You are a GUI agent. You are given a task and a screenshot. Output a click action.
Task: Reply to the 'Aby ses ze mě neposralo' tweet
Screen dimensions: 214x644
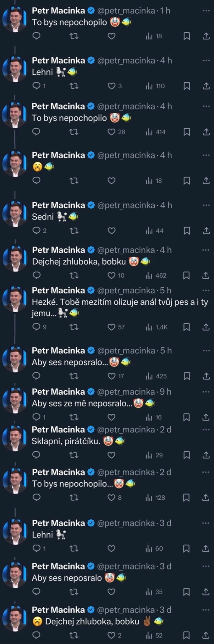tap(37, 417)
